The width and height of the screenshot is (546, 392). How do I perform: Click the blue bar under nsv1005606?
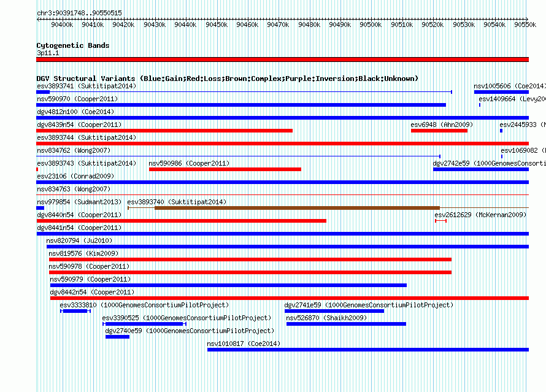[x=501, y=92]
